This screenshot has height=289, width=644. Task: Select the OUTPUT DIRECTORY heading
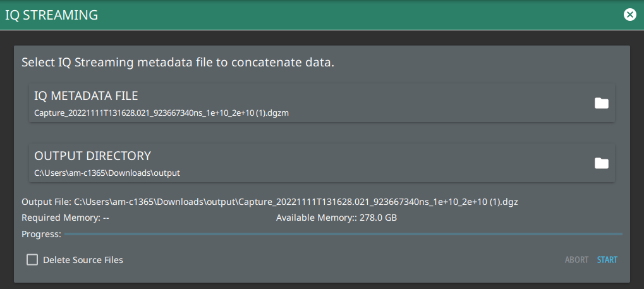[92, 156]
